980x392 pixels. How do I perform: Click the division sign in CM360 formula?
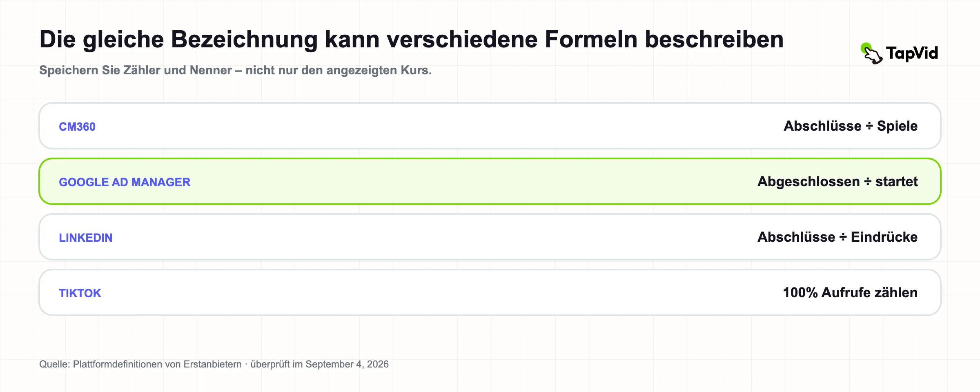pos(869,126)
